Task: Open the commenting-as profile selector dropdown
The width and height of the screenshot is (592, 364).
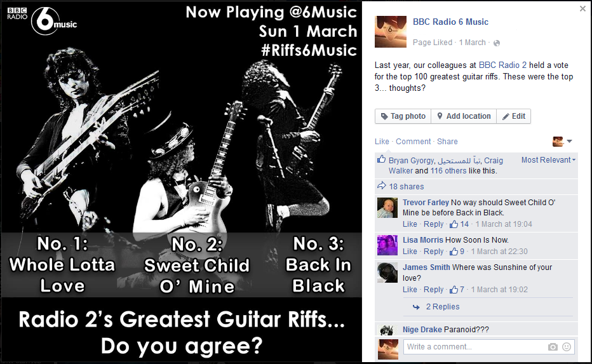Action: (562, 141)
